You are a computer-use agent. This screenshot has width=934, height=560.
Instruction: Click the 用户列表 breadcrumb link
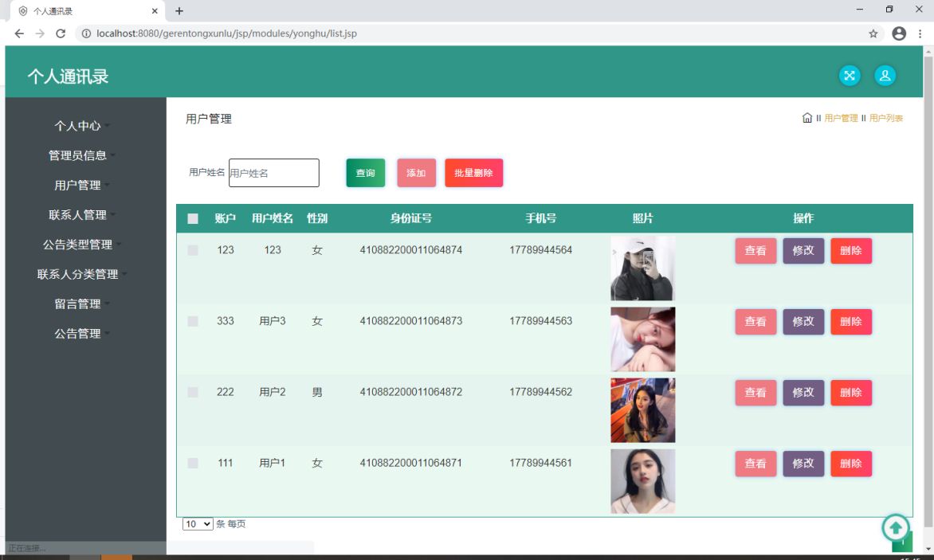[x=885, y=118]
